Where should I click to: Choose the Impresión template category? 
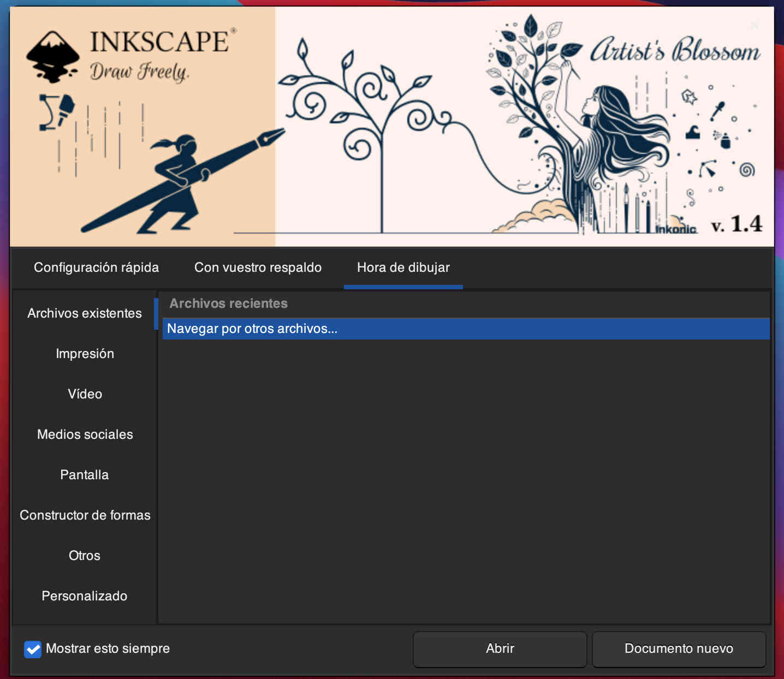(85, 354)
